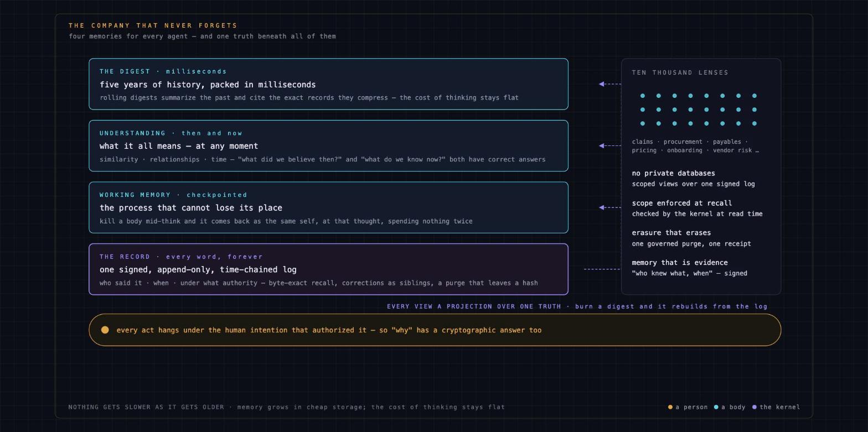Select "one signed, append-only, time-chained log" heading
Image resolution: width=868 pixels, height=432 pixels.
click(x=198, y=270)
